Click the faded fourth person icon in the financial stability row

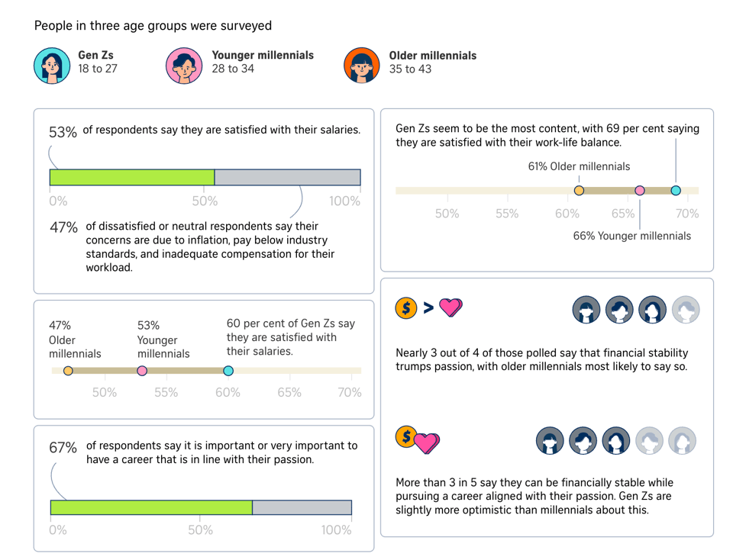tap(686, 311)
